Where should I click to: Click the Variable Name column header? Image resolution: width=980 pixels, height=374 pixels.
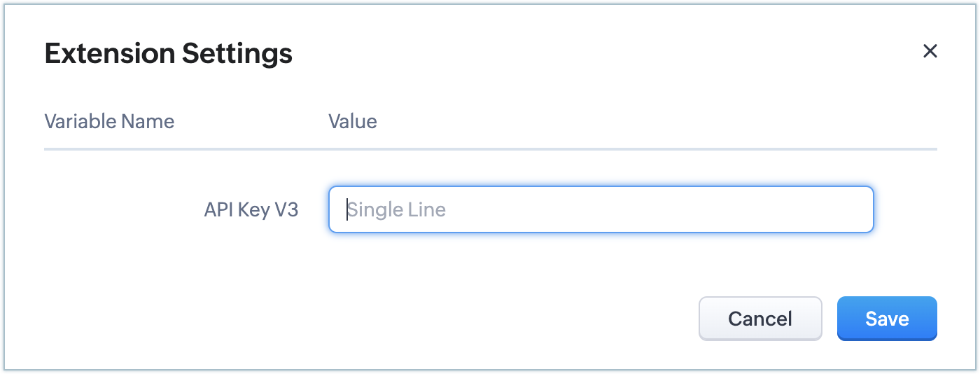click(x=109, y=121)
